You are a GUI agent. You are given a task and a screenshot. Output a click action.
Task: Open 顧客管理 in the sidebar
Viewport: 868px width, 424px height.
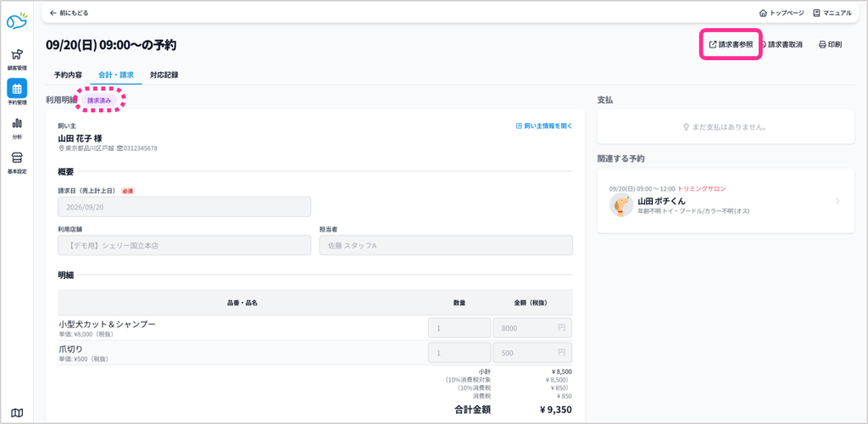coord(17,59)
